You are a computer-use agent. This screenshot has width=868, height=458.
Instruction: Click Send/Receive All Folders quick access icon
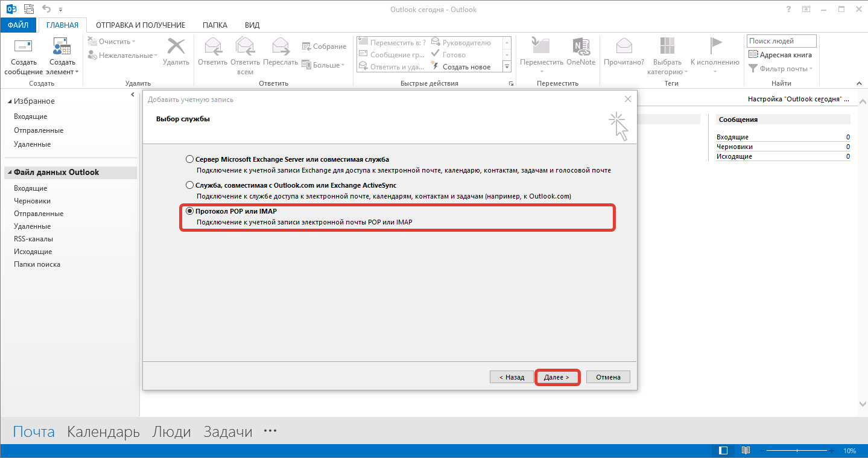(28, 10)
